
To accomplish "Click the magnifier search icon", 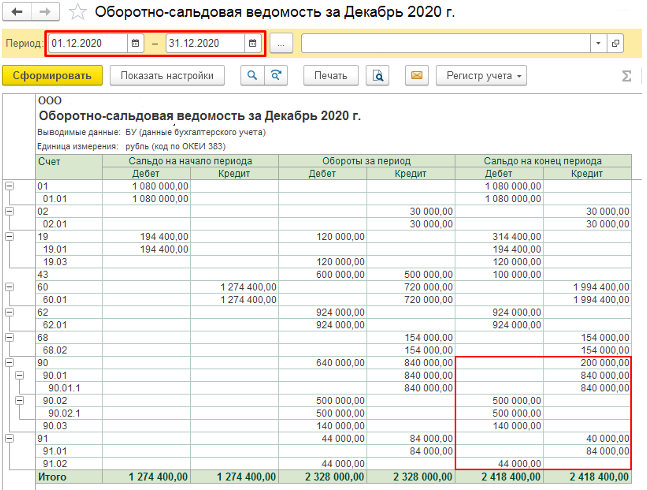I will (252, 75).
